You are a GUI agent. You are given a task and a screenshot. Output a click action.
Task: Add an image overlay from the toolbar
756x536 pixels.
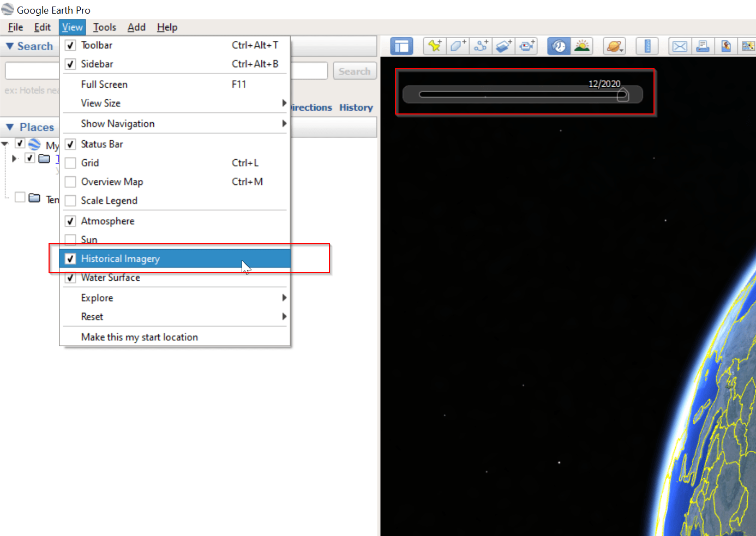(x=503, y=46)
